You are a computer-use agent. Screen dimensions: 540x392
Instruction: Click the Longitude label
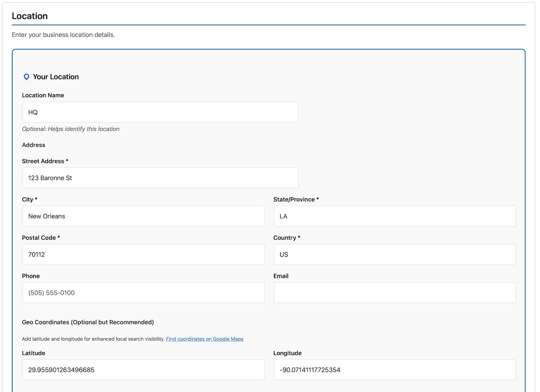287,353
